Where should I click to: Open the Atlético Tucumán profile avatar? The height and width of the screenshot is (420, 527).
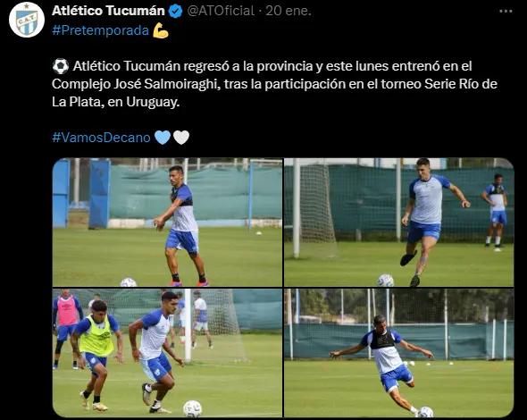[x=27, y=20]
